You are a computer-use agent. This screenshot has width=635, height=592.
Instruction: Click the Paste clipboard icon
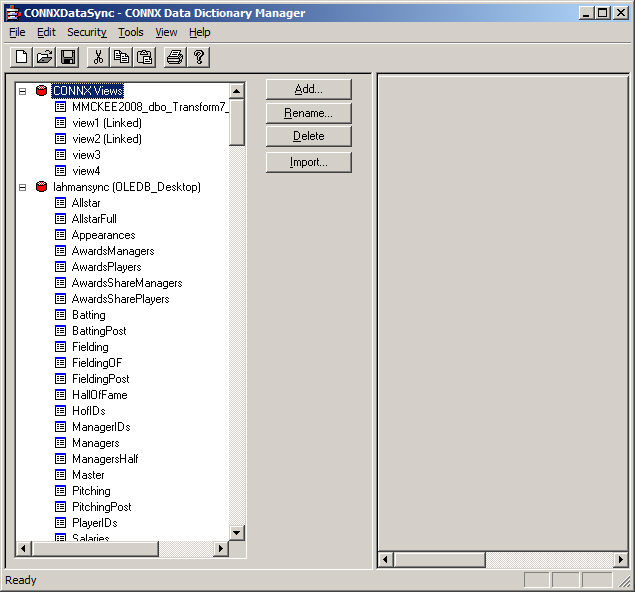145,57
